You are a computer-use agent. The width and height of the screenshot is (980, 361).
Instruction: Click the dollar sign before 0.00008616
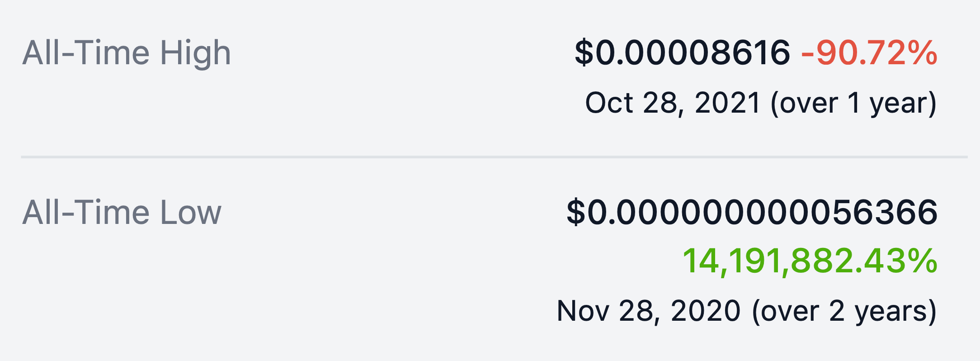[584, 53]
